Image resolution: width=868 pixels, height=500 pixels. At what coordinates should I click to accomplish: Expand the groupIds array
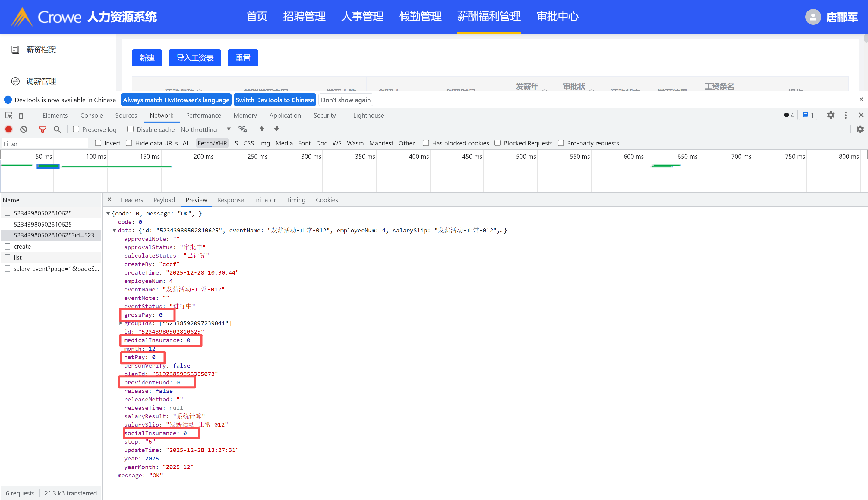click(121, 323)
